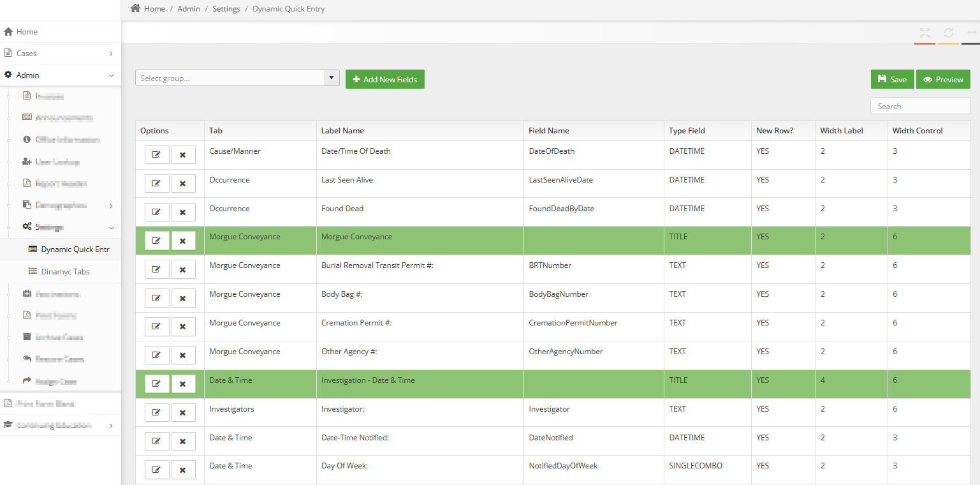Click the delete icon on the Last Seen Alive row
Screen dimensions: 980x485
pyautogui.click(x=184, y=183)
